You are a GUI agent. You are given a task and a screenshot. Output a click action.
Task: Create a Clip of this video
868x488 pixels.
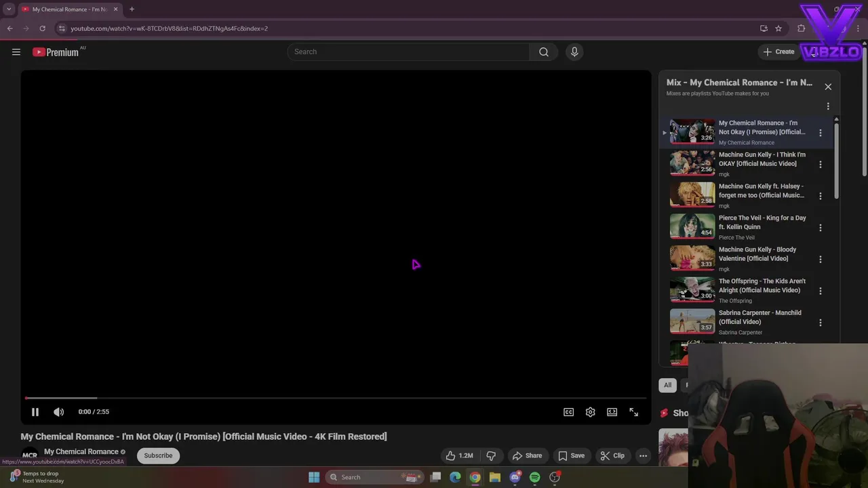[x=612, y=455]
